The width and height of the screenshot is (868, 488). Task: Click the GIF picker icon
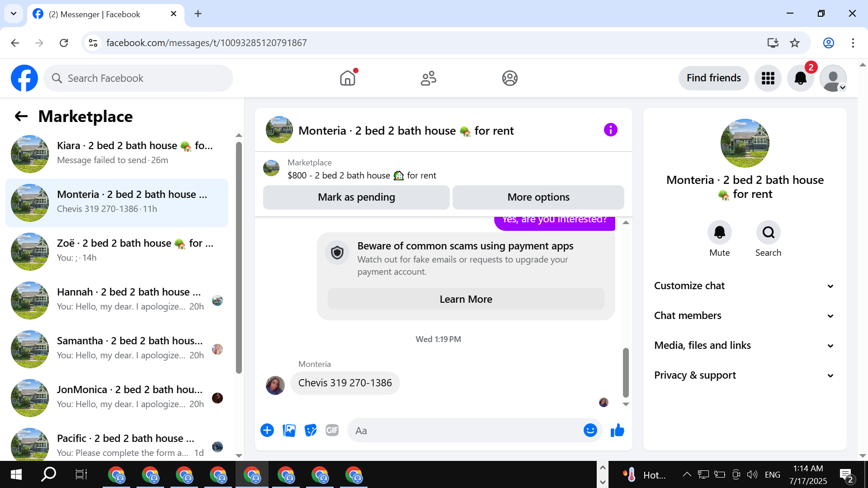pyautogui.click(x=332, y=431)
